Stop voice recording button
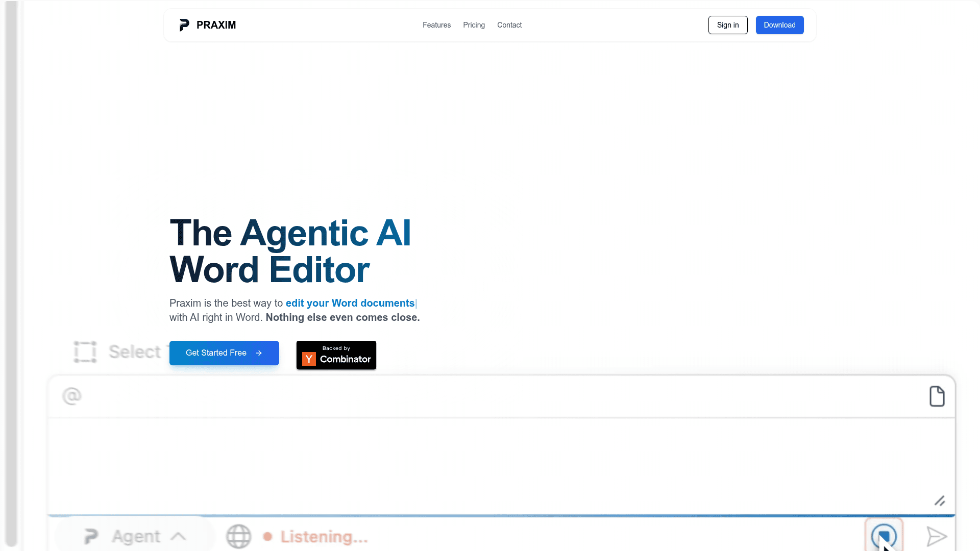Viewport: 980px width, 551px height. pyautogui.click(x=884, y=536)
